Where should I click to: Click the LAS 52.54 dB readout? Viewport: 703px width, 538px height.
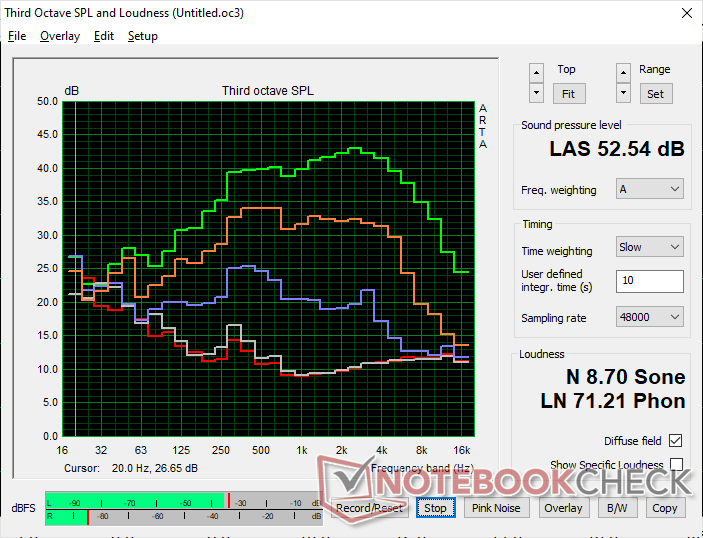click(617, 149)
